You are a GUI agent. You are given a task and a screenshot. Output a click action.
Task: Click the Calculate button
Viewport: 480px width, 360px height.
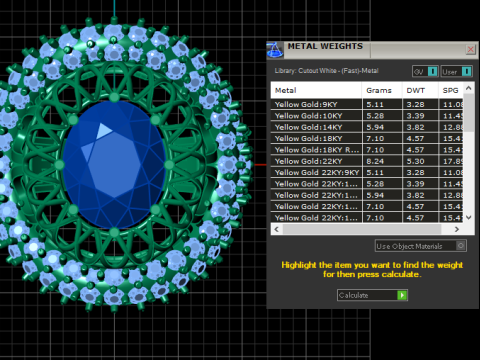pos(372,295)
